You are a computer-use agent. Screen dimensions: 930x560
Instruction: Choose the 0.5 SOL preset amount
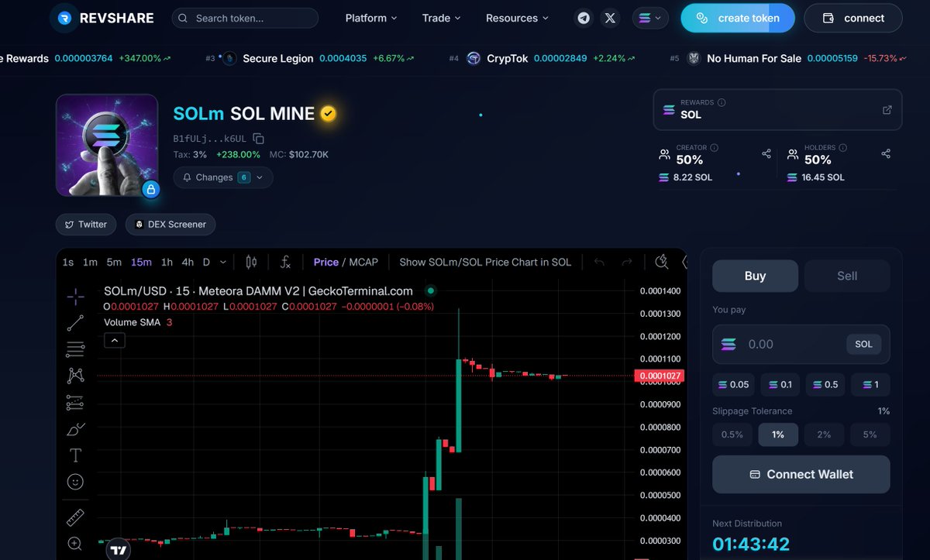pyautogui.click(x=825, y=384)
